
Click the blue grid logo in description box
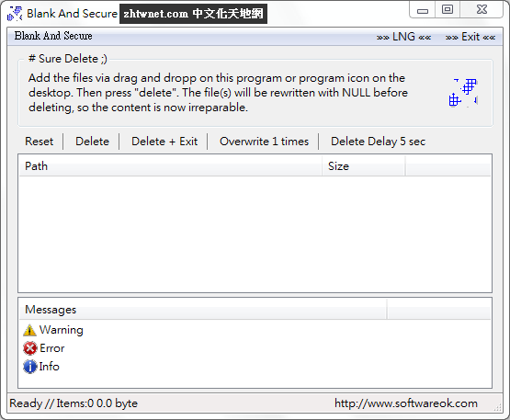point(463,93)
